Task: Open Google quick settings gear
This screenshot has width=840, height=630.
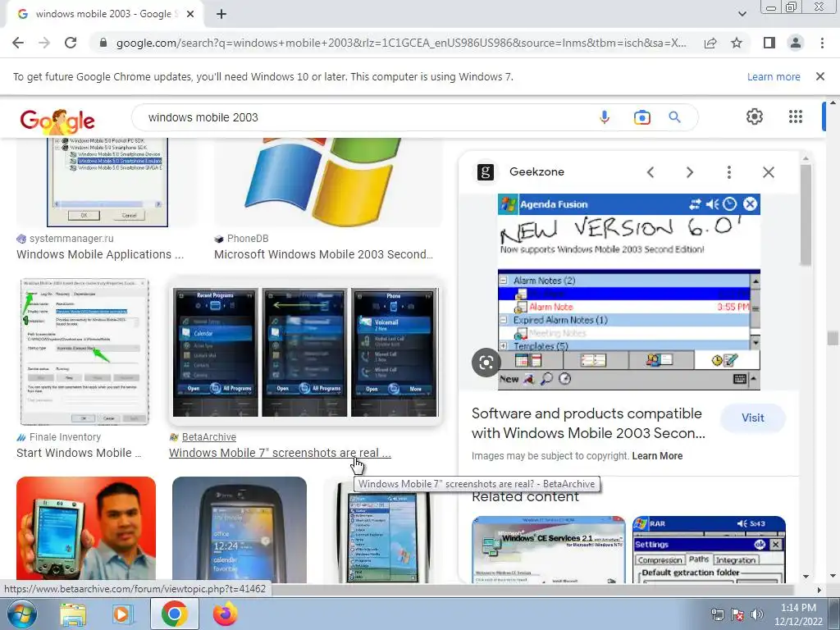Action: (755, 116)
